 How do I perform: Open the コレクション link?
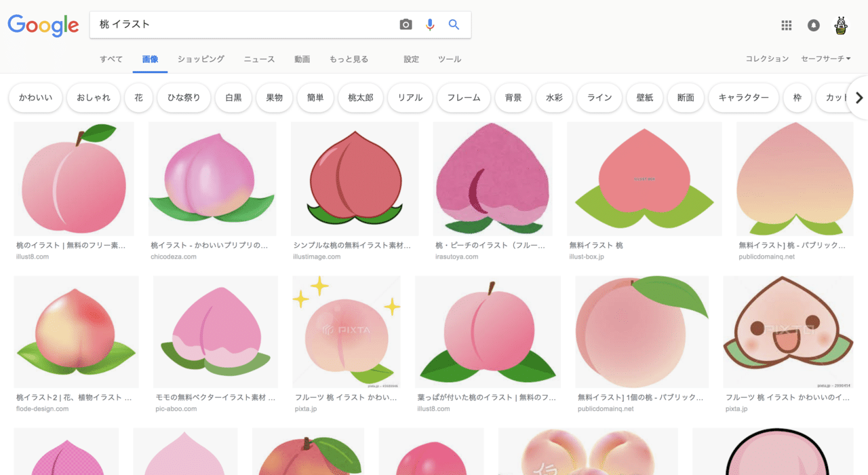pyautogui.click(x=766, y=58)
